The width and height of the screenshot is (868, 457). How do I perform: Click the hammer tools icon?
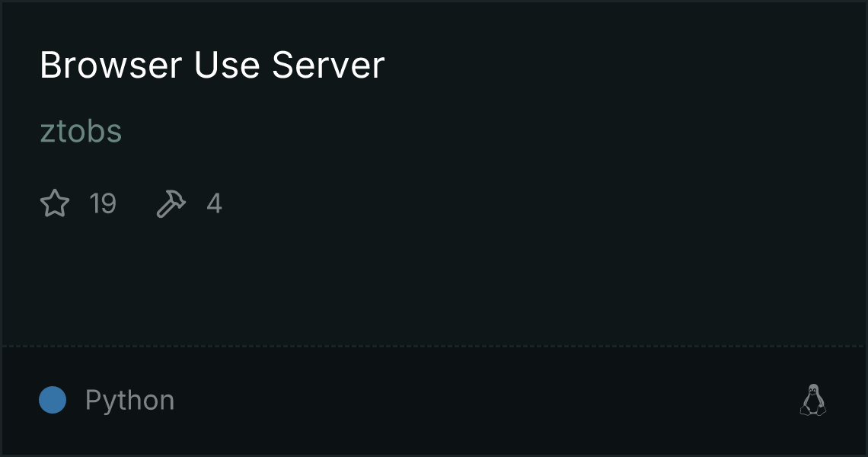[171, 203]
